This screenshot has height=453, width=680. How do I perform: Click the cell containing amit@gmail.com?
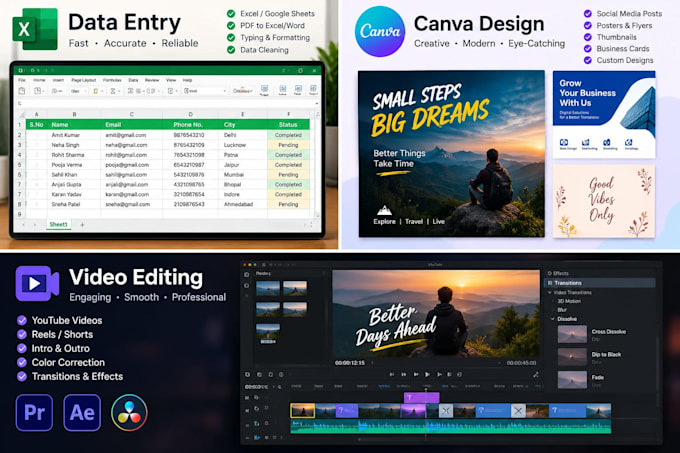click(131, 135)
